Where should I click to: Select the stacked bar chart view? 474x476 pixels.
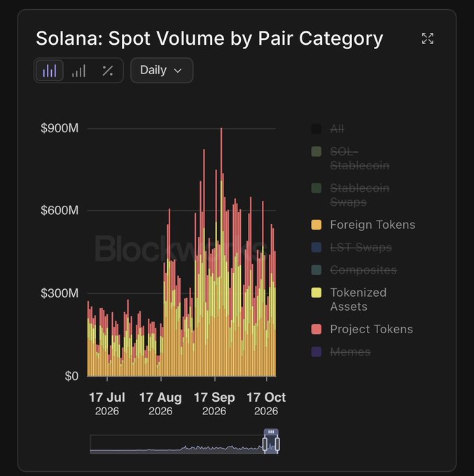point(50,71)
